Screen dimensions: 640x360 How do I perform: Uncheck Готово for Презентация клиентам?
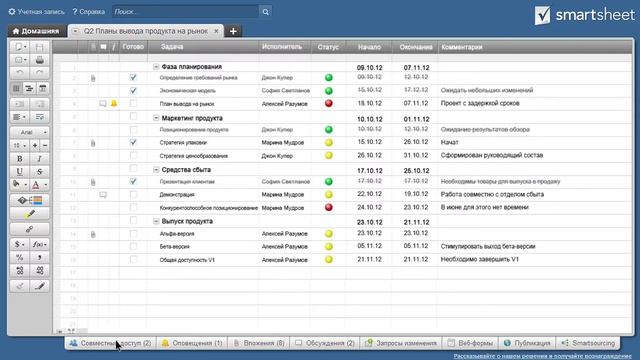pyautogui.click(x=133, y=182)
